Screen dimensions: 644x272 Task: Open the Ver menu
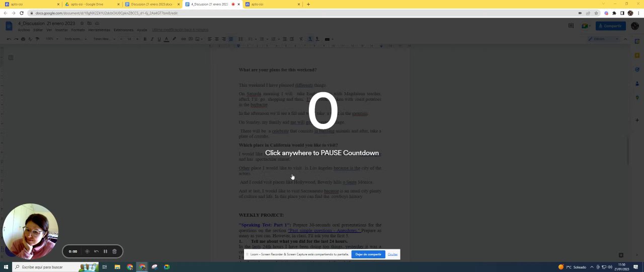point(49,30)
